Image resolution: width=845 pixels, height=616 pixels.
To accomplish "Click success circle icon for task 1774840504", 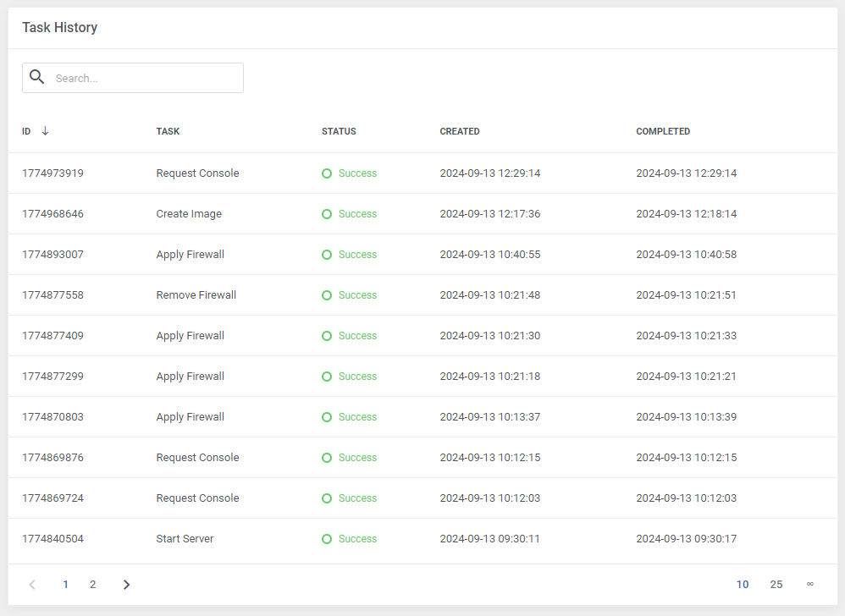I will point(327,539).
